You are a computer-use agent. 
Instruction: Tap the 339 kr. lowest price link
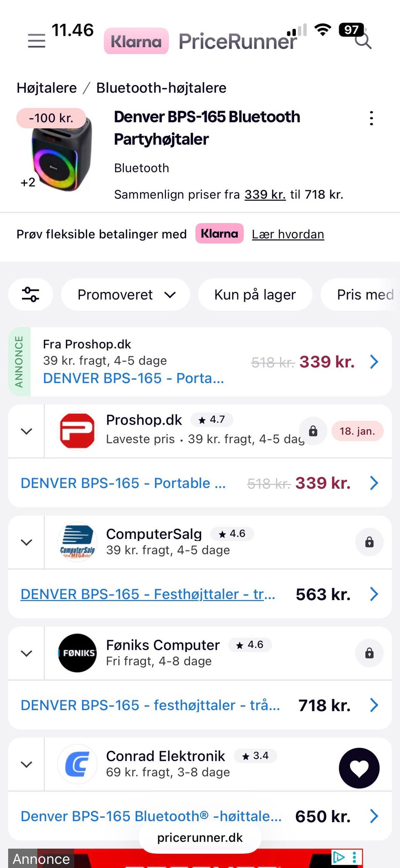click(x=265, y=194)
